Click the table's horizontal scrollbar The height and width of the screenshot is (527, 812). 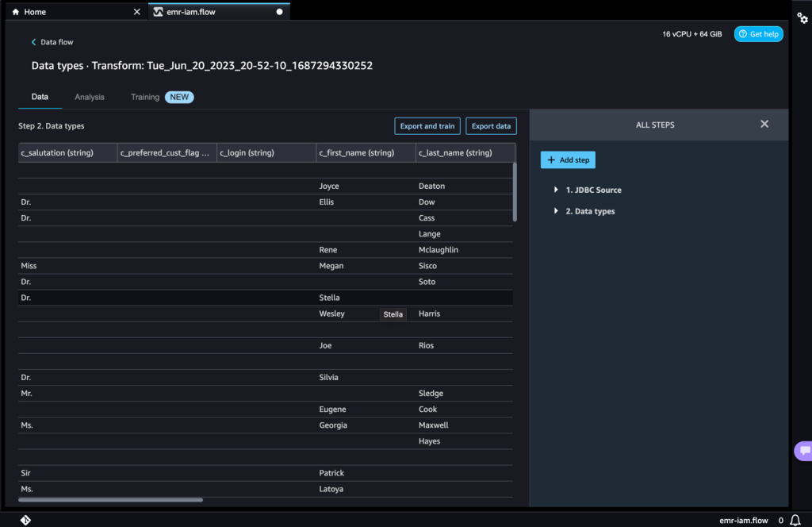click(110, 500)
